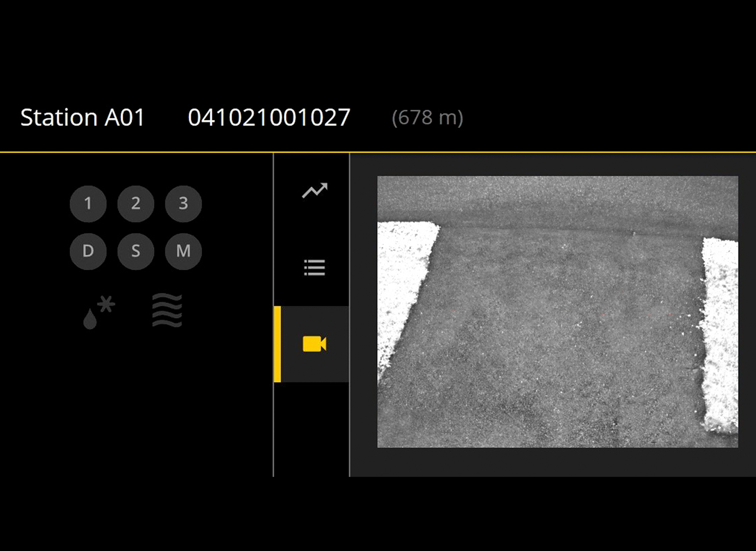Click the Station A01 title
The image size is (756, 551).
82,118
